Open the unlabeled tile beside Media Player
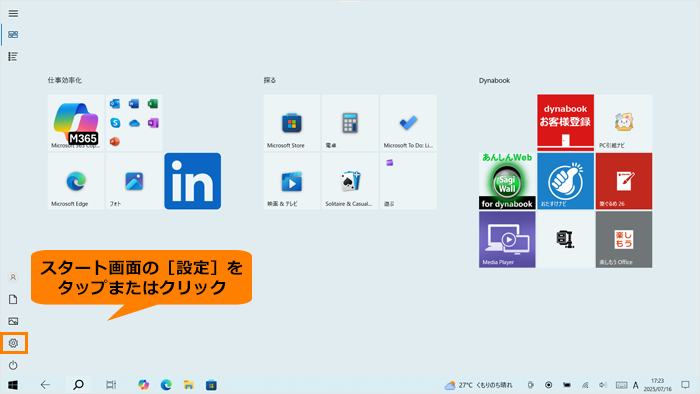This screenshot has width=700, height=394. coord(566,240)
